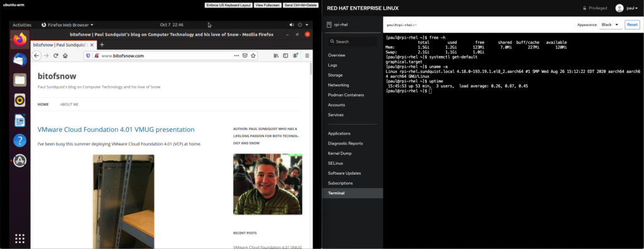Open Ubuntu Software from the dock

[x=19, y=161]
